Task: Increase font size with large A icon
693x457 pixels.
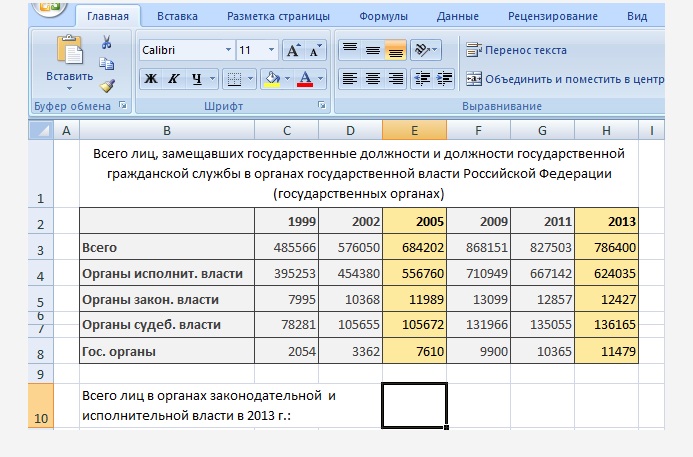Action: (x=293, y=50)
